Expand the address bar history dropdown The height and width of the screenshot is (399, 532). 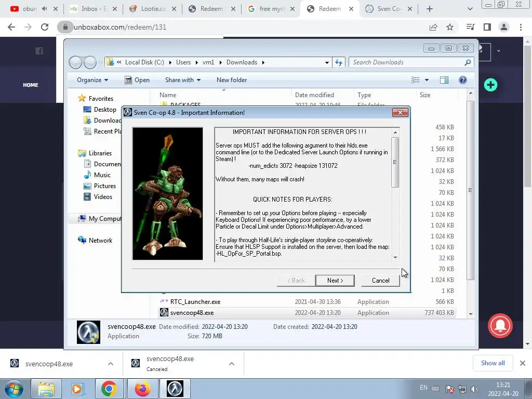[x=327, y=62]
